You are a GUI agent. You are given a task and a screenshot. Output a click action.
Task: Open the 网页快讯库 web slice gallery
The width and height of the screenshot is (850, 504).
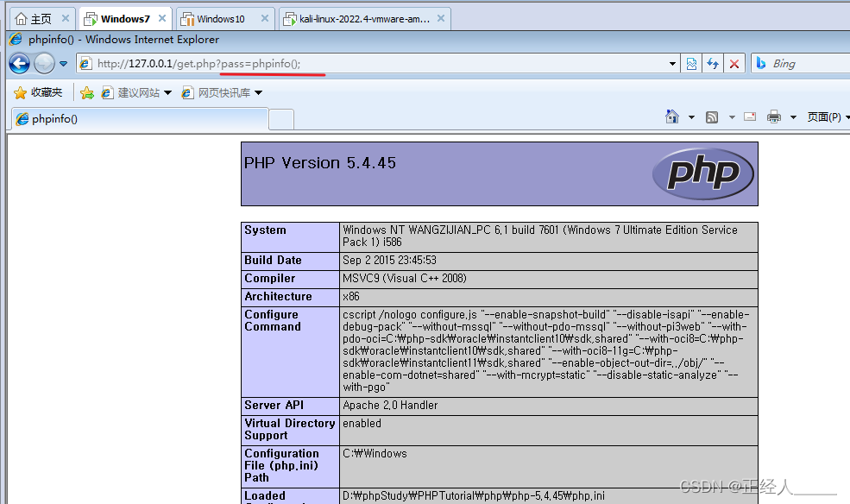coord(217,92)
